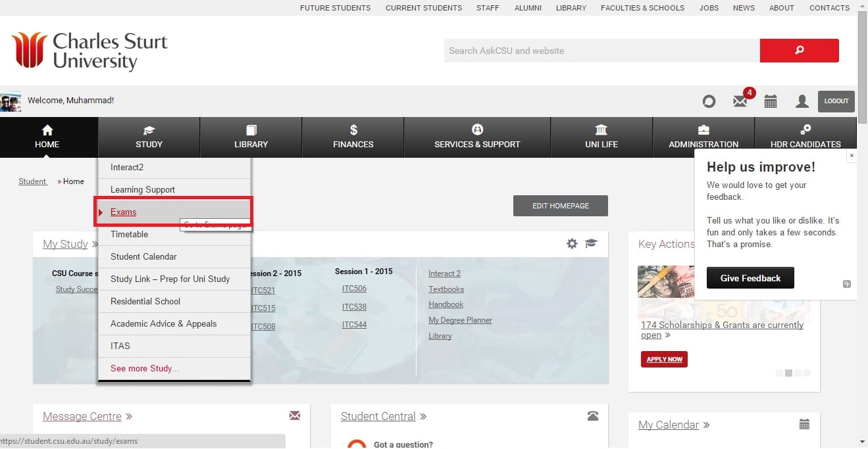The width and height of the screenshot is (868, 449).
Task: Go to the HOME tab in main navigation
Action: [47, 137]
